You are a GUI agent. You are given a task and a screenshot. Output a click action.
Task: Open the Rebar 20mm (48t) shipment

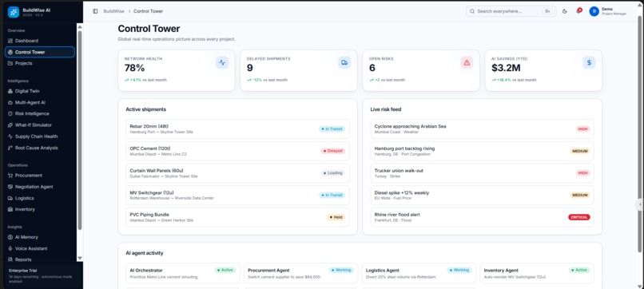238,129
